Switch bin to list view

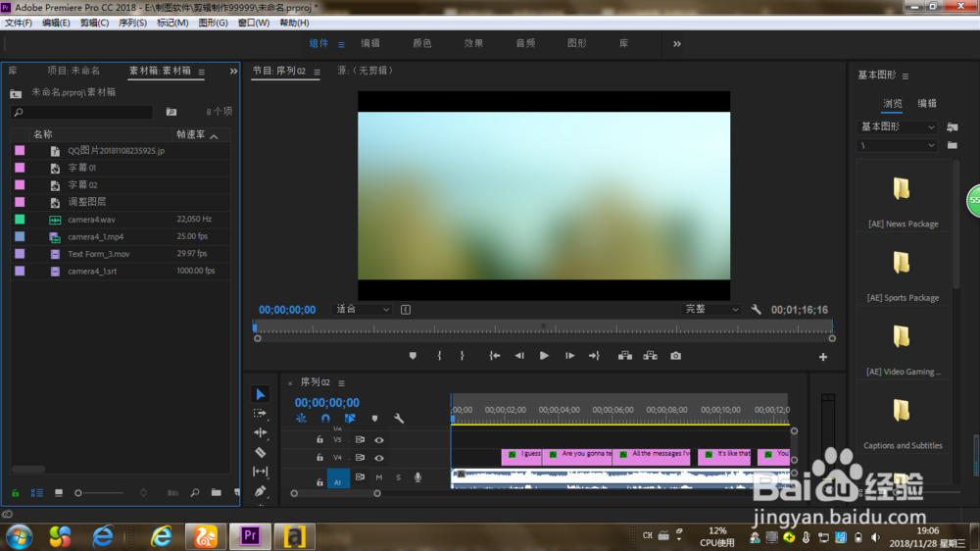(x=37, y=493)
